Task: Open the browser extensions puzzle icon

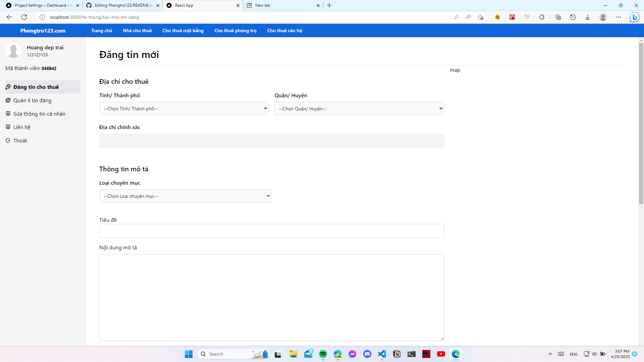Action: (x=542, y=17)
